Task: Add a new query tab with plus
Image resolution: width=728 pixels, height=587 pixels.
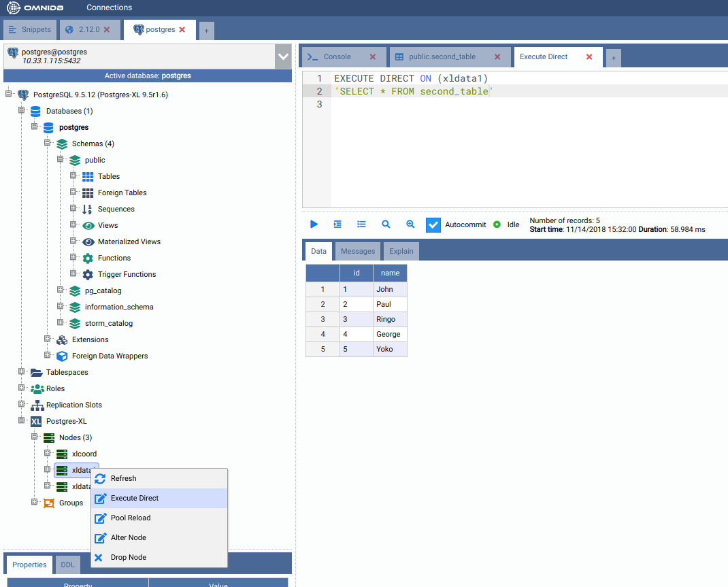Action: tap(614, 58)
